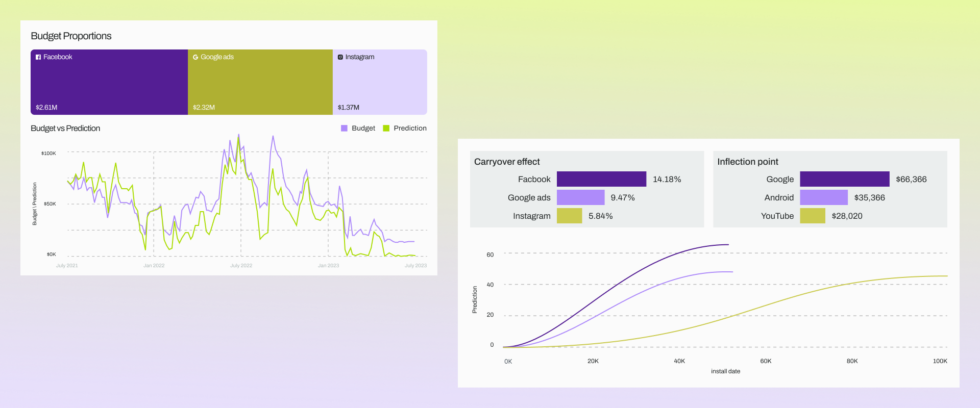Click the July 2022 axis marker
Viewport: 980px width, 408px height.
click(x=241, y=266)
